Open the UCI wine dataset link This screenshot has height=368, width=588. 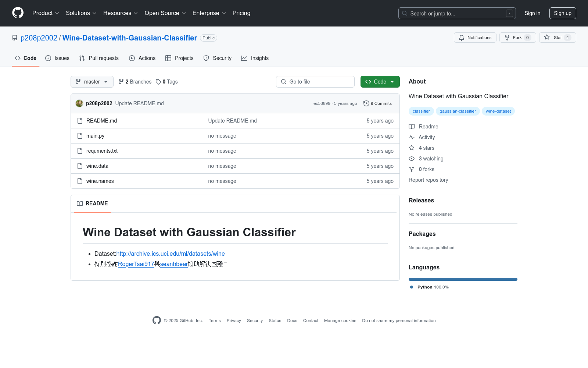click(171, 254)
